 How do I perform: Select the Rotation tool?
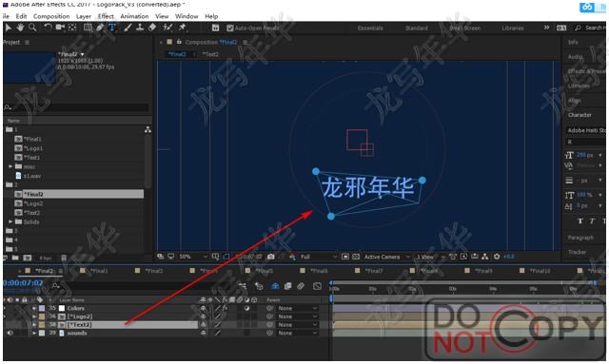click(48, 28)
